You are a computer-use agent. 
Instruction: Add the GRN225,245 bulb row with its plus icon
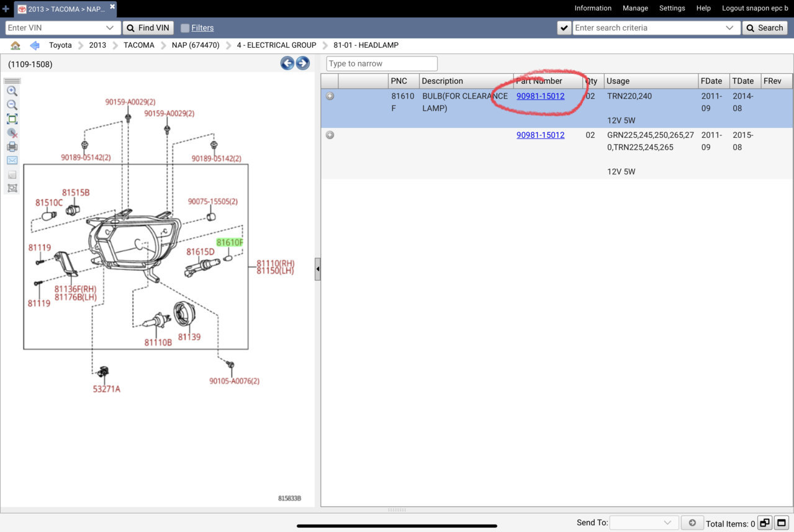tap(330, 135)
